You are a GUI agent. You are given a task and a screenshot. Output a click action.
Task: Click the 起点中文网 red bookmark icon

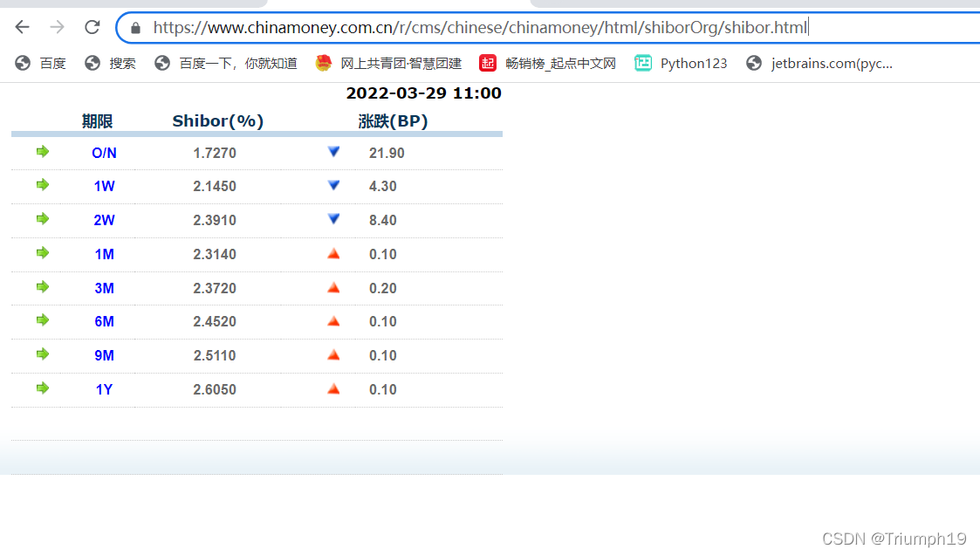pyautogui.click(x=488, y=63)
